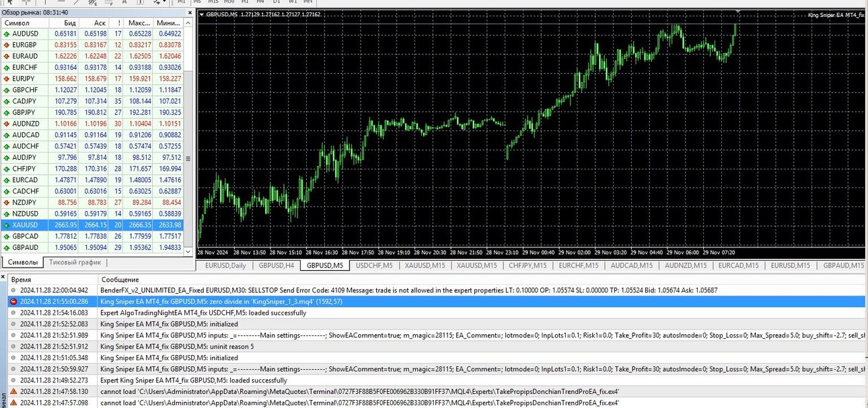This screenshot has height=408, width=868.
Task: Click the Сообщение column header in log
Action: coord(481,279)
